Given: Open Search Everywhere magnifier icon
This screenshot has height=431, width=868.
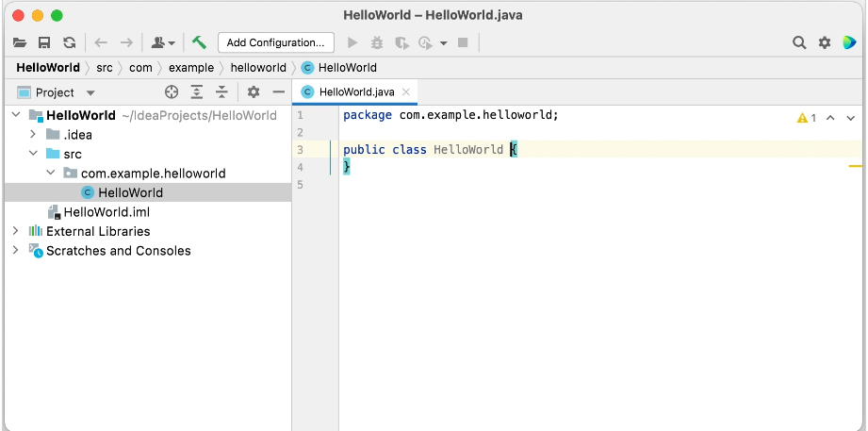Looking at the screenshot, I should point(799,42).
